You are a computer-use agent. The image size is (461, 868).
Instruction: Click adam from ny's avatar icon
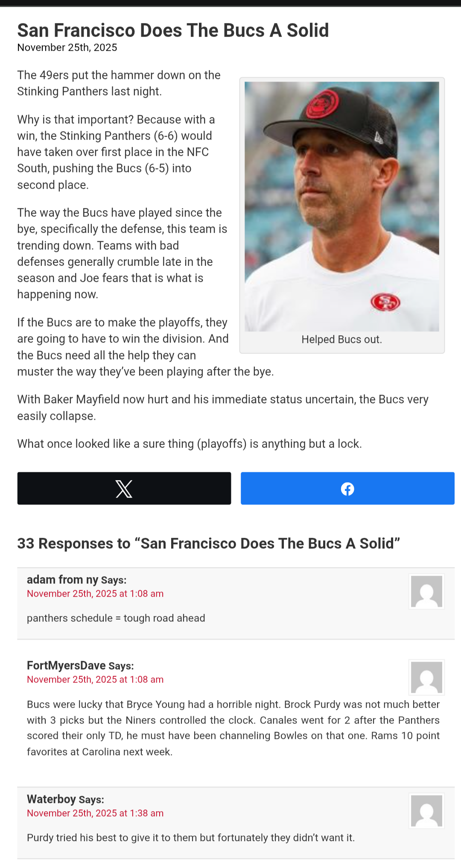[426, 591]
